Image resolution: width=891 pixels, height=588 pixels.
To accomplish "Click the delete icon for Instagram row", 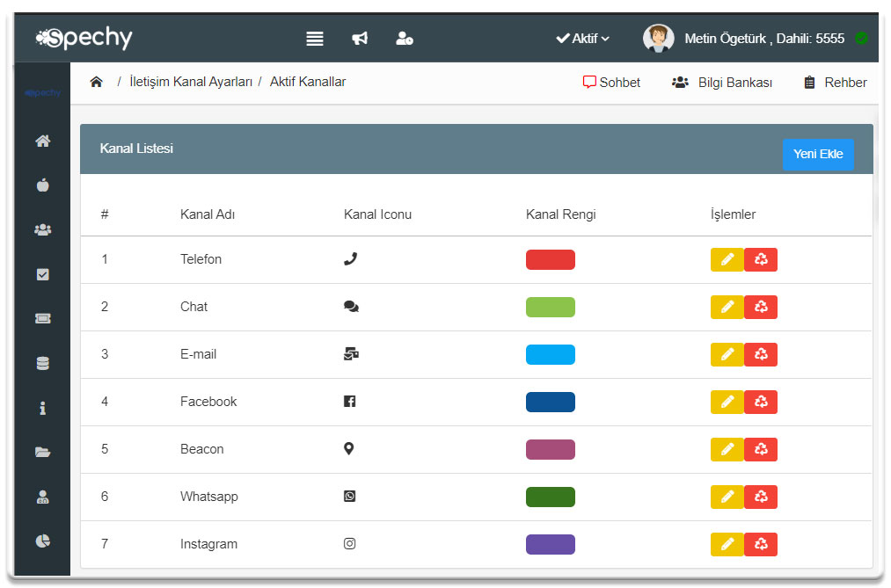I will pos(761,544).
